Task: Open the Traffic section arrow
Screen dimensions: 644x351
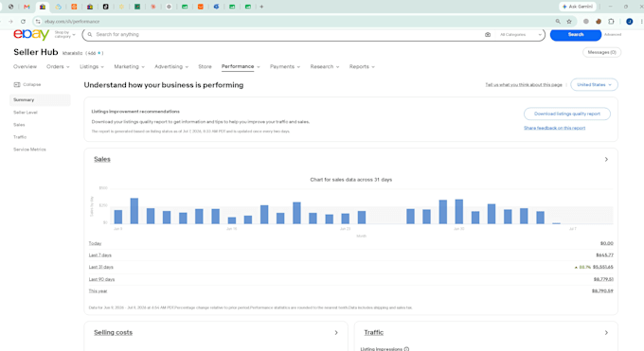Action: click(x=606, y=332)
